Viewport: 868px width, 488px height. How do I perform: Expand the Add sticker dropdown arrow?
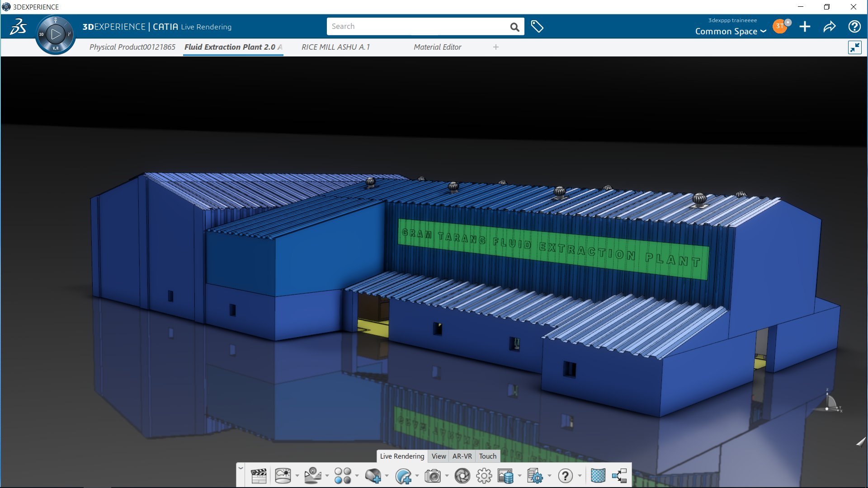tap(417, 476)
